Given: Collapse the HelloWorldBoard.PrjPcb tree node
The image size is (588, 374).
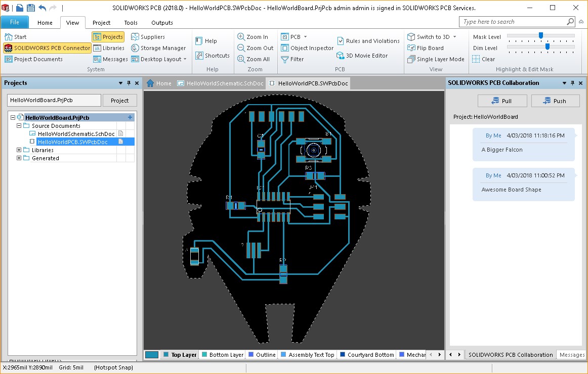Looking at the screenshot, I should pos(13,117).
